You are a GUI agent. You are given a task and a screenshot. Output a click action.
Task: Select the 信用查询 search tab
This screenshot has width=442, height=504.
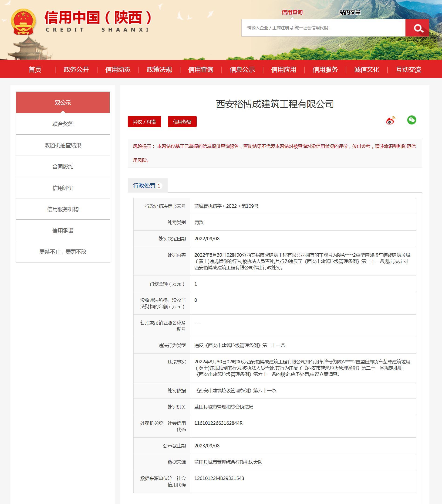pos(292,12)
